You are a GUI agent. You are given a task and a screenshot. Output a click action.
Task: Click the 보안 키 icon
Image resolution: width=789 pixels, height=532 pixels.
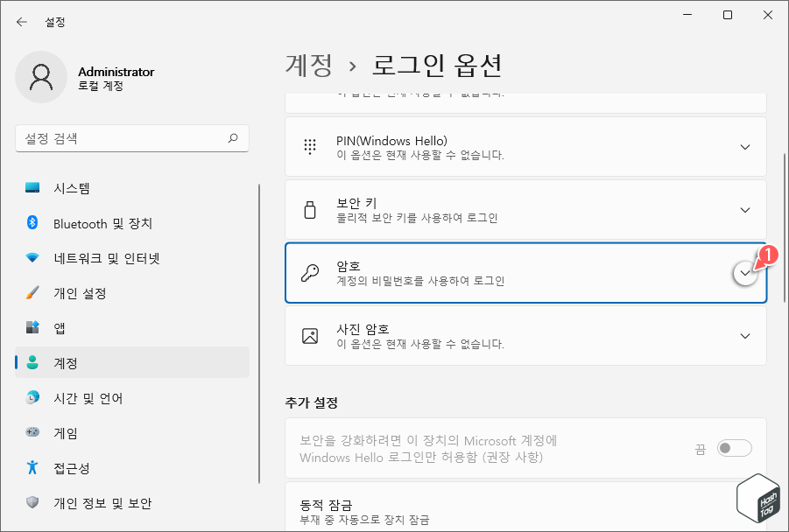coord(309,209)
